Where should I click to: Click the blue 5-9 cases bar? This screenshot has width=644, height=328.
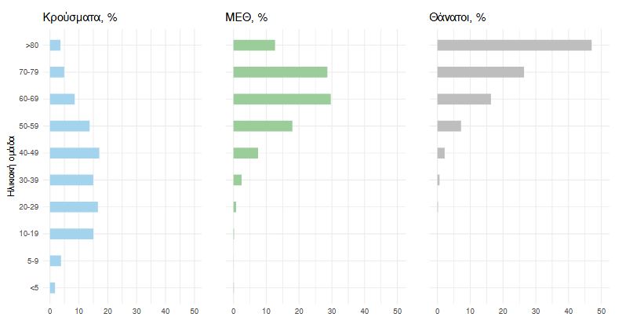(55, 261)
